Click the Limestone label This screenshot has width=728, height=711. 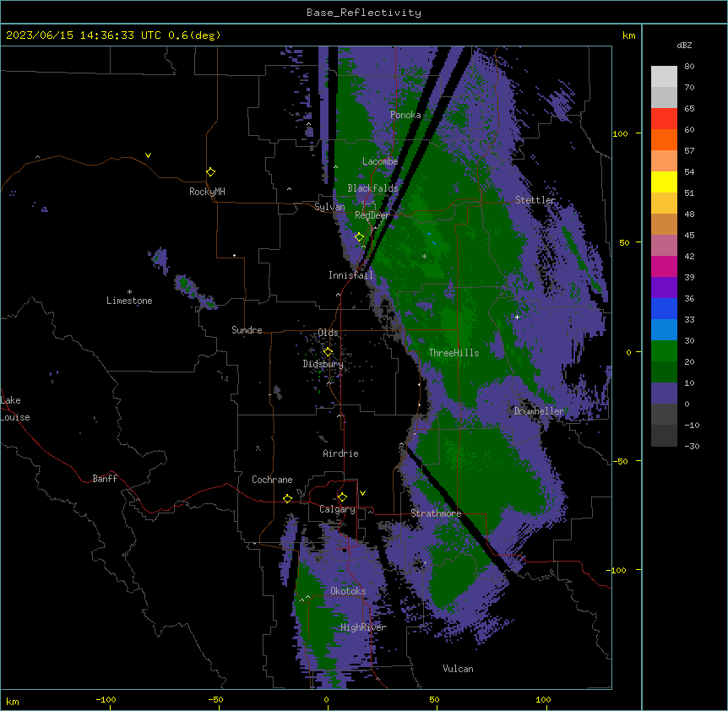[129, 301]
